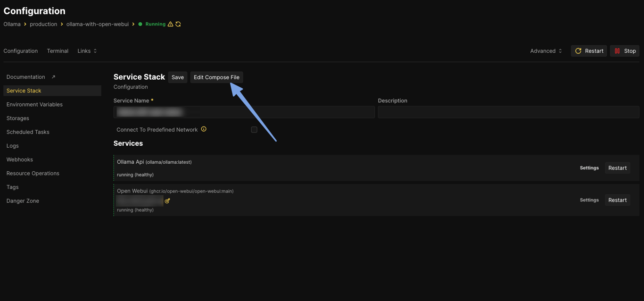Click Edit Compose File button
644x301 pixels.
tap(216, 77)
